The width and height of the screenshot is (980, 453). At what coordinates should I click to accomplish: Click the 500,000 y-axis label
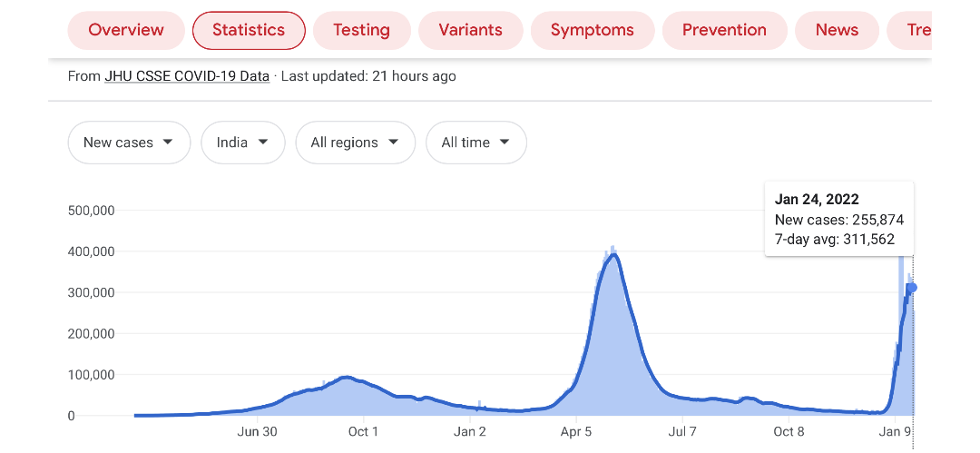tap(91, 211)
